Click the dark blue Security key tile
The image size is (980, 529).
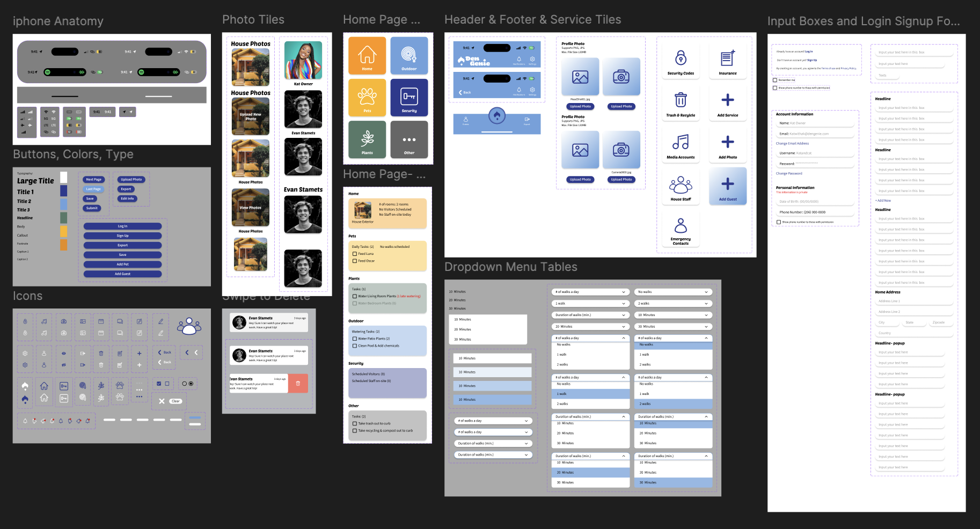pos(409,98)
